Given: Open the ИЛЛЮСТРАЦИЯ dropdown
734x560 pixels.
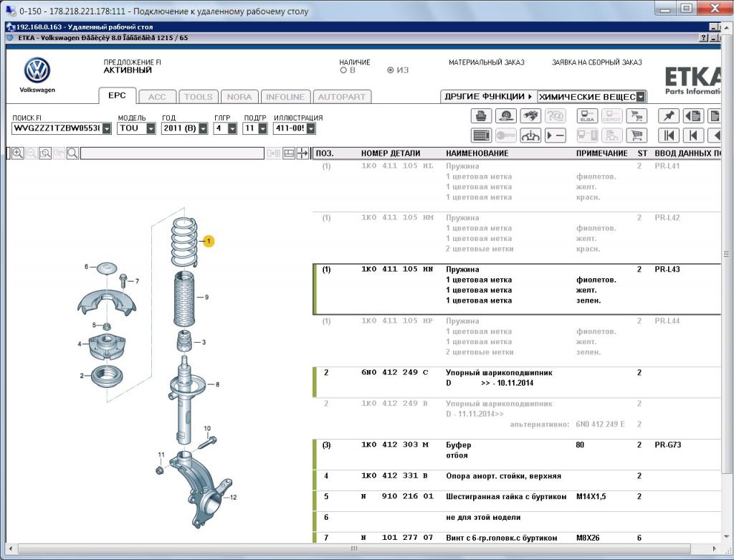Looking at the screenshot, I should (311, 128).
